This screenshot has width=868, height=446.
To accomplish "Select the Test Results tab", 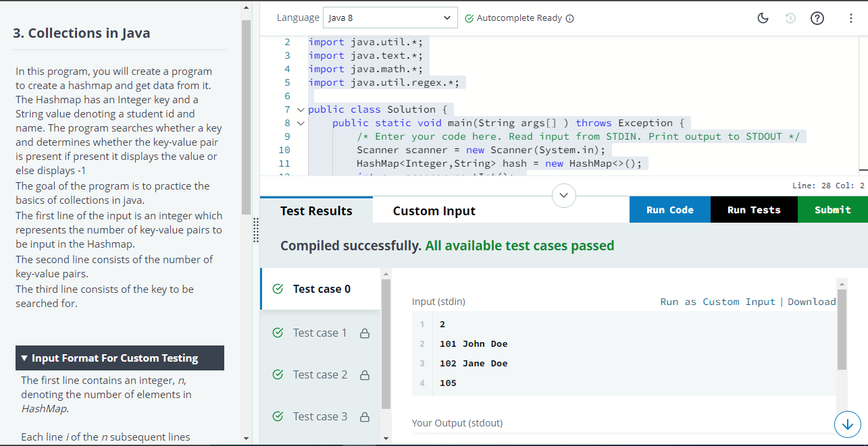I will [316, 211].
